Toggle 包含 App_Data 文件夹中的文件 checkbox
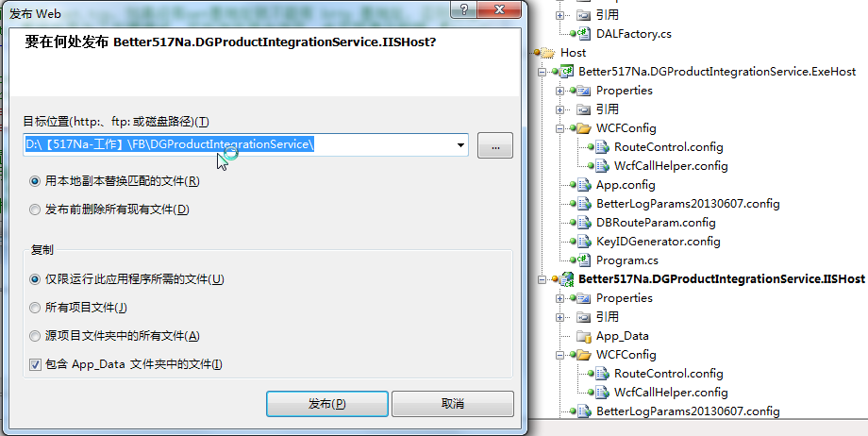 coord(36,364)
